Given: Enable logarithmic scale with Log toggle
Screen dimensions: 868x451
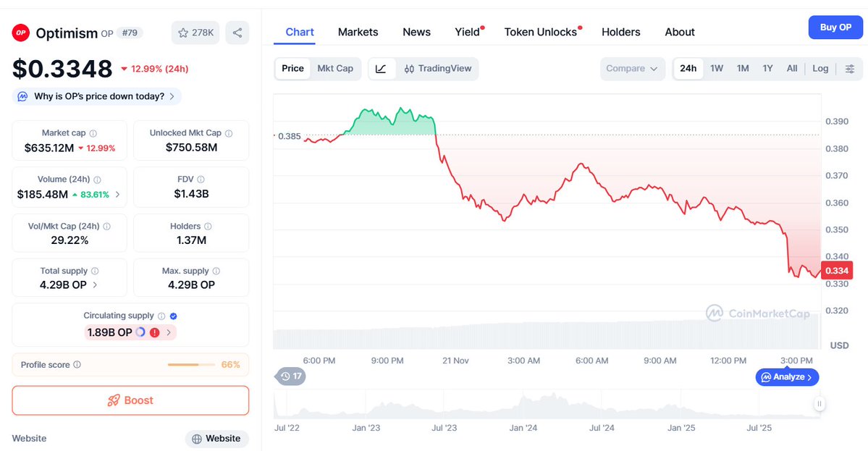Looking at the screenshot, I should pos(819,68).
